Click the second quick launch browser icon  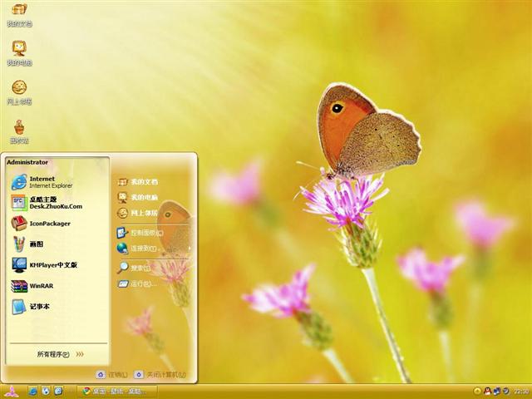coord(46,392)
